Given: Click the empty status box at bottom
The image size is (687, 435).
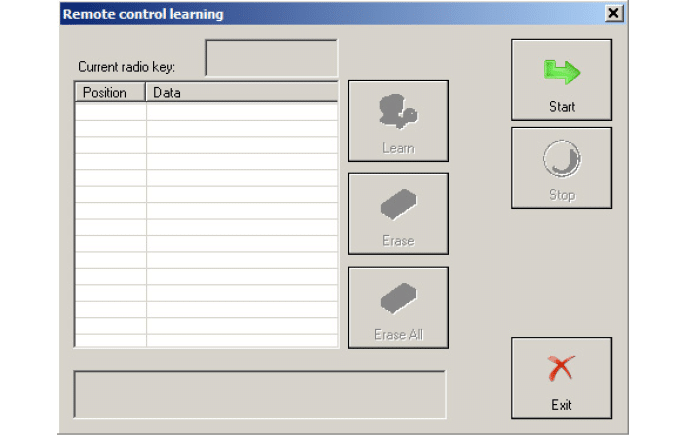Looking at the screenshot, I should (x=259, y=394).
